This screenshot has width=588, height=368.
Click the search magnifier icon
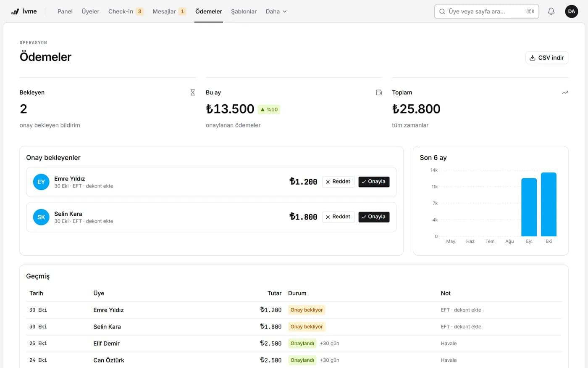442,11
